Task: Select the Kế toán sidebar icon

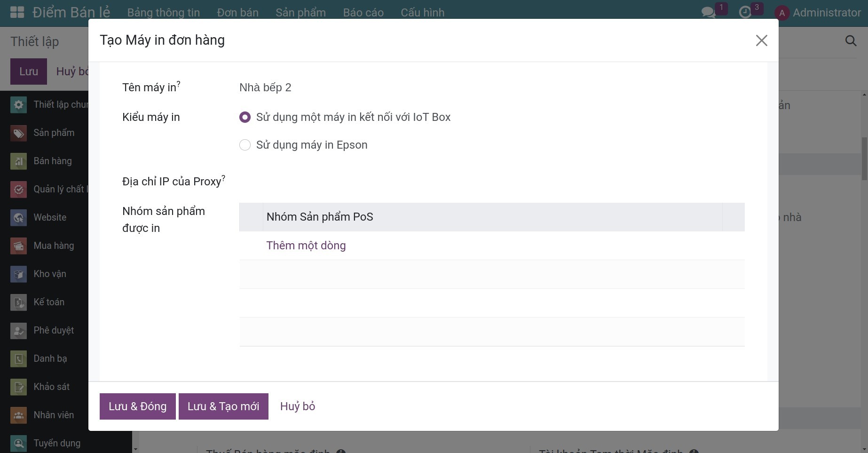Action: pos(18,302)
